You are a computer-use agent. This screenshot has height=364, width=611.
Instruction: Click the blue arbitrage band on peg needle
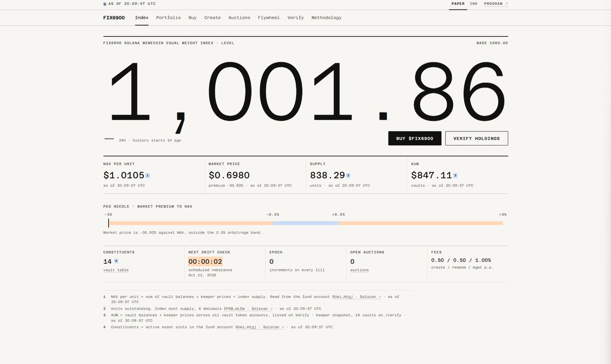click(306, 223)
